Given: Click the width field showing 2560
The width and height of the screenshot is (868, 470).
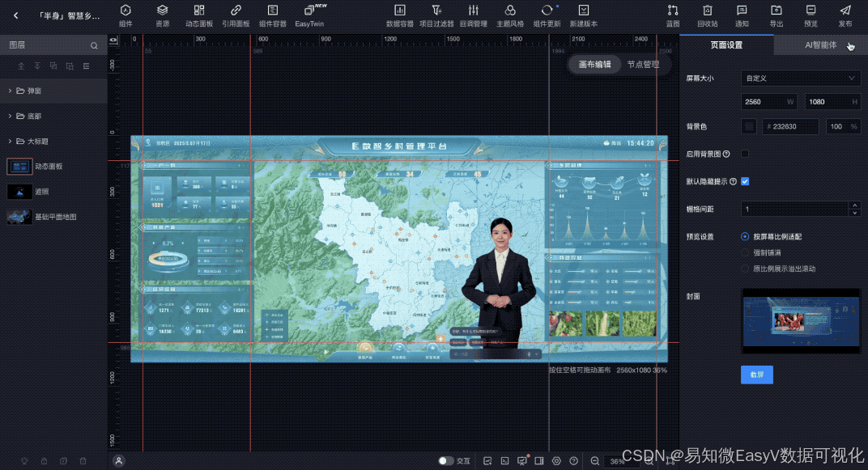Looking at the screenshot, I should coord(769,102).
